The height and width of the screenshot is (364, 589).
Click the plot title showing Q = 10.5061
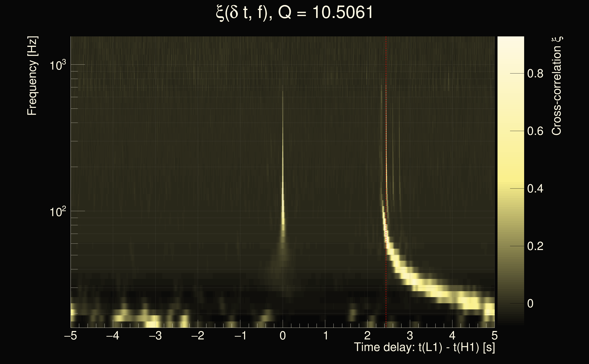(294, 13)
